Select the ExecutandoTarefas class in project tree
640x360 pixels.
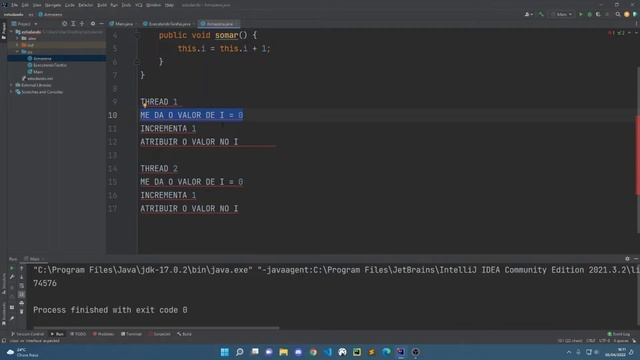47,65
